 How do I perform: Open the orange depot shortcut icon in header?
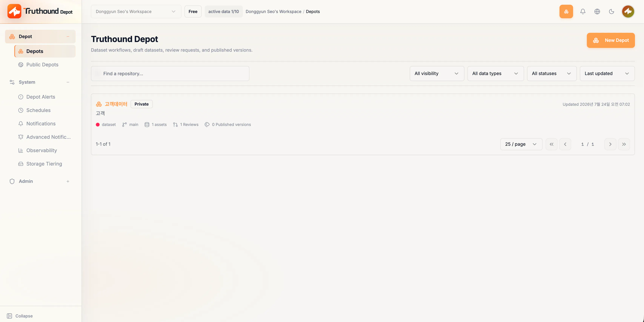tap(566, 11)
